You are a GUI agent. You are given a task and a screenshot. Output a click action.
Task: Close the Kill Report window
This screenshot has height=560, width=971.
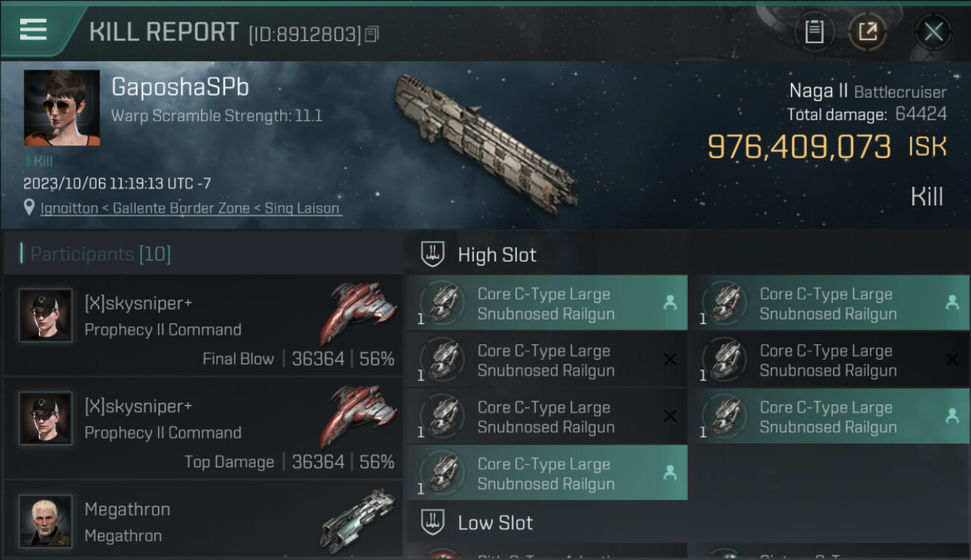pyautogui.click(x=933, y=31)
